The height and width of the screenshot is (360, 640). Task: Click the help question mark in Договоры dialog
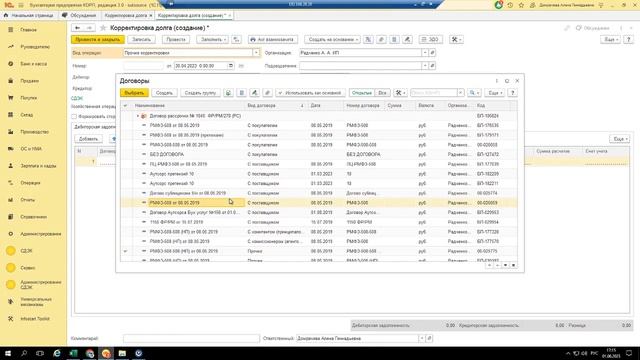coord(513,93)
